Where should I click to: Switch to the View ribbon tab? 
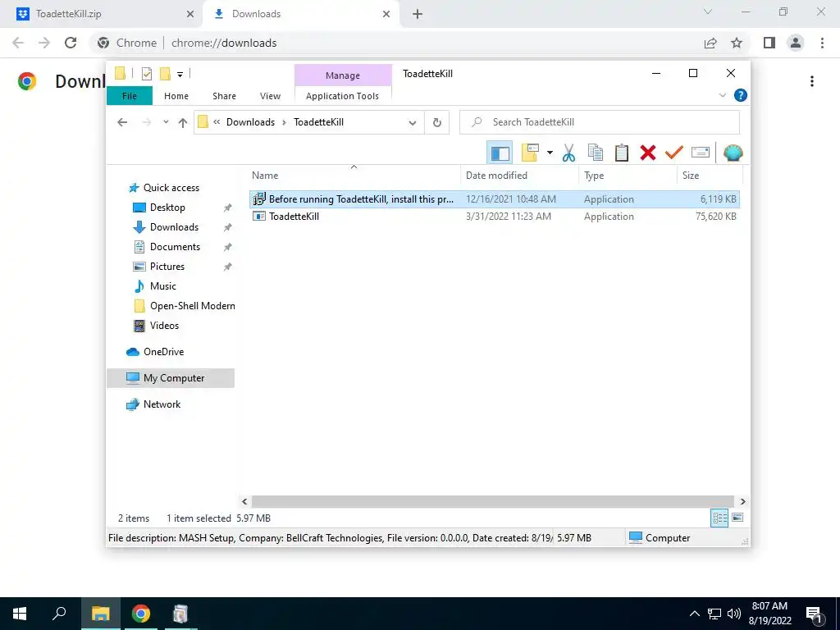pyautogui.click(x=270, y=96)
